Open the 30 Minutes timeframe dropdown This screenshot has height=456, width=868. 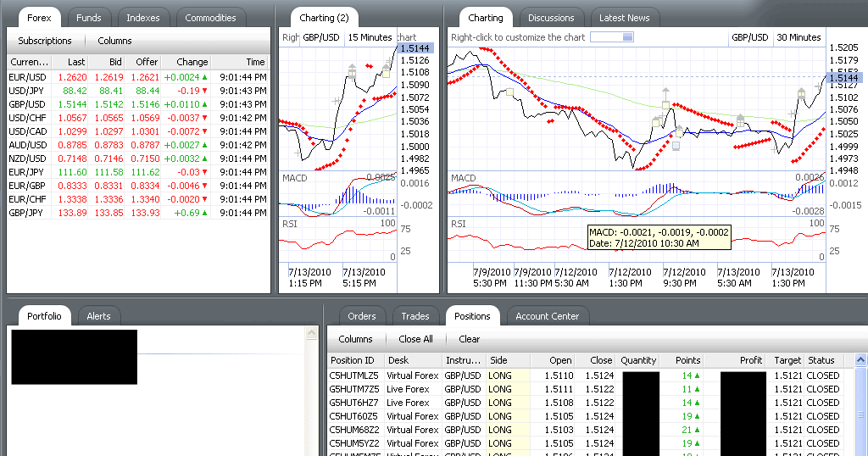point(798,37)
